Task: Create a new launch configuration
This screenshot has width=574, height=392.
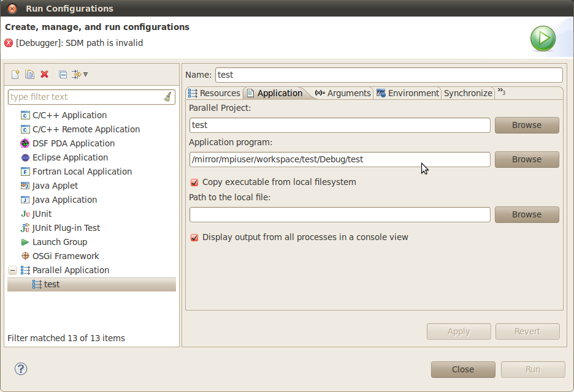Action: [15, 75]
